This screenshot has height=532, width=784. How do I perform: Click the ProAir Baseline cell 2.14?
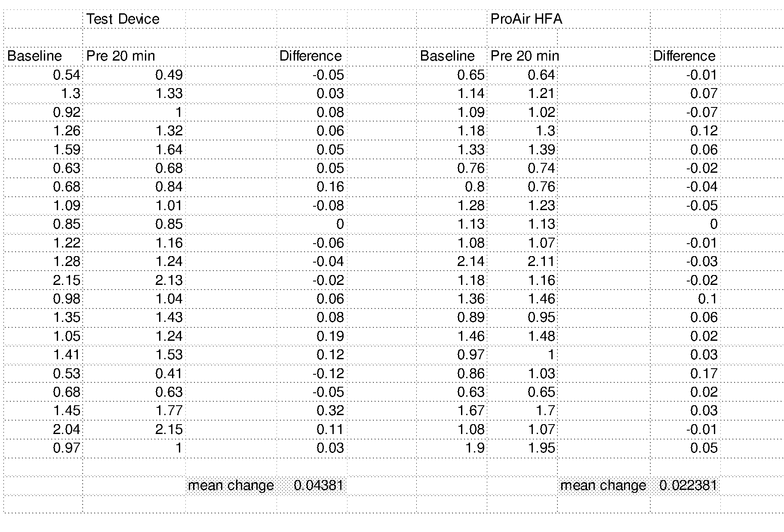click(470, 261)
